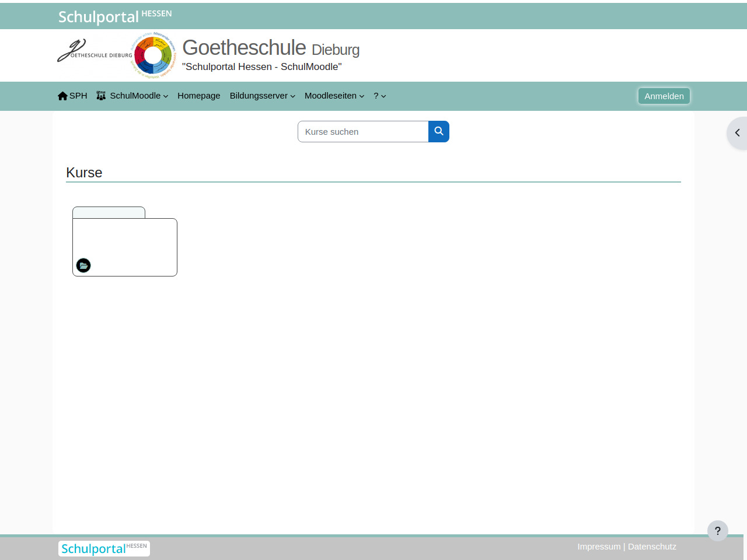Expand the Moodleseiten menu
The height and width of the screenshot is (560, 747).
tap(334, 96)
